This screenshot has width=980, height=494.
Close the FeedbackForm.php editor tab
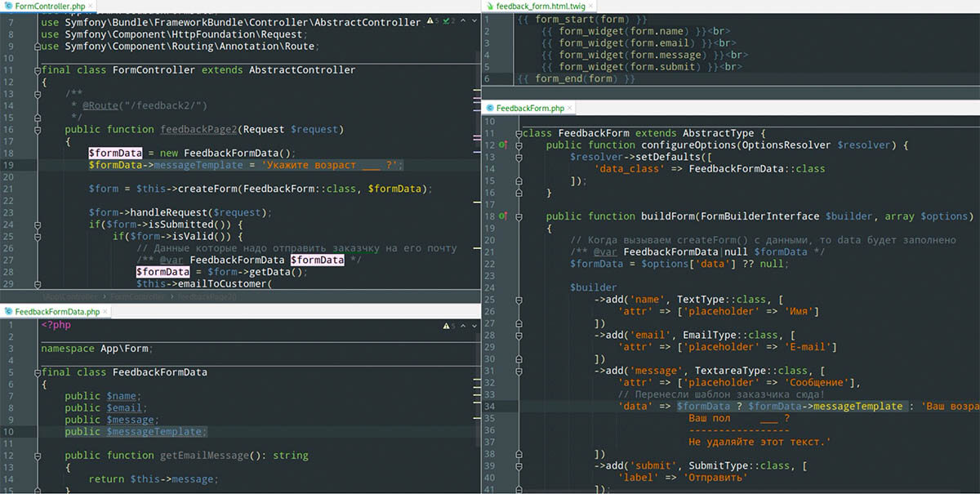coord(571,108)
